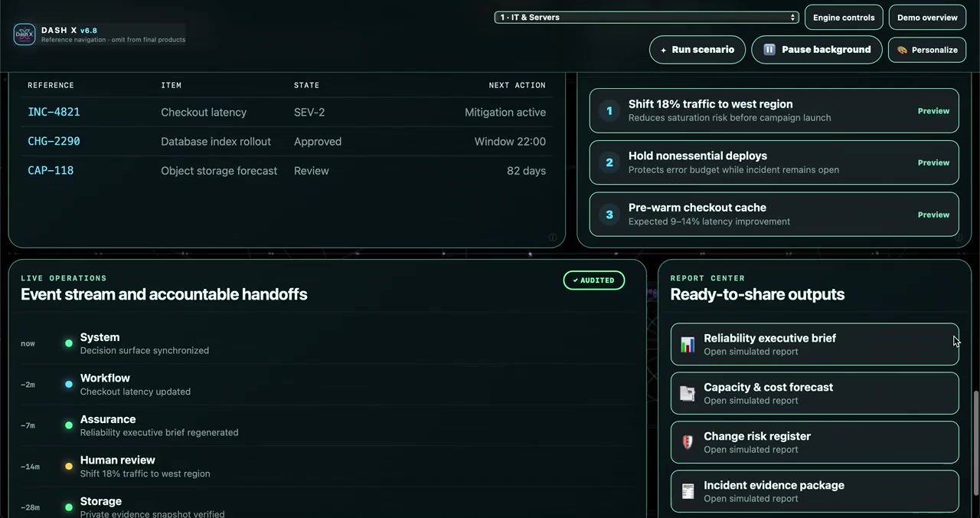Viewport: 980px width, 518px height.
Task: Click the 82 days next action
Action: 526,171
